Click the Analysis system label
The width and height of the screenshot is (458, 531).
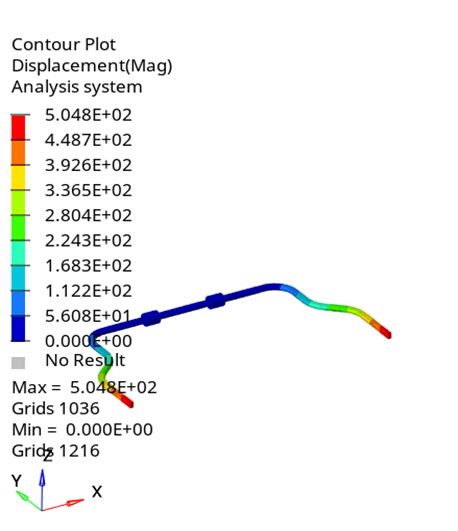click(x=77, y=87)
